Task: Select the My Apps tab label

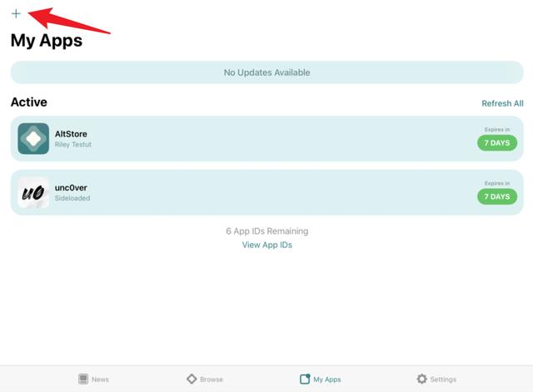Action: [327, 380]
